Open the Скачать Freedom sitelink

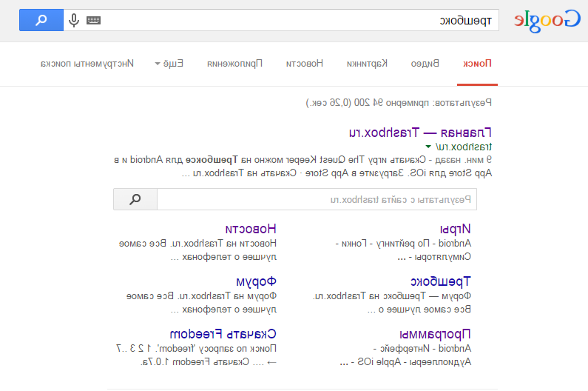(x=223, y=334)
